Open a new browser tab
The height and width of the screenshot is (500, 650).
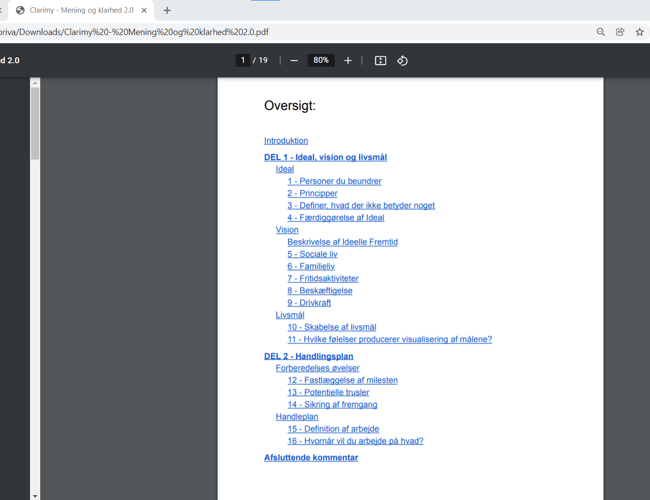click(x=167, y=10)
